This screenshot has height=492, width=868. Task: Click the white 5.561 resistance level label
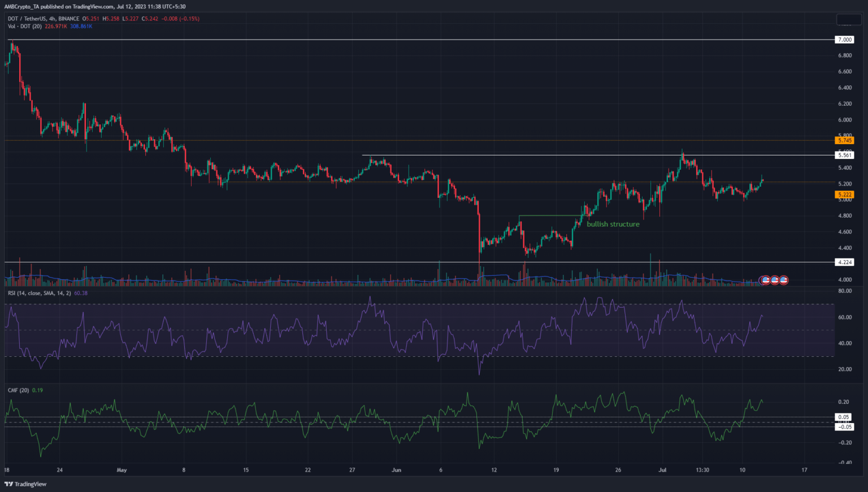point(845,155)
